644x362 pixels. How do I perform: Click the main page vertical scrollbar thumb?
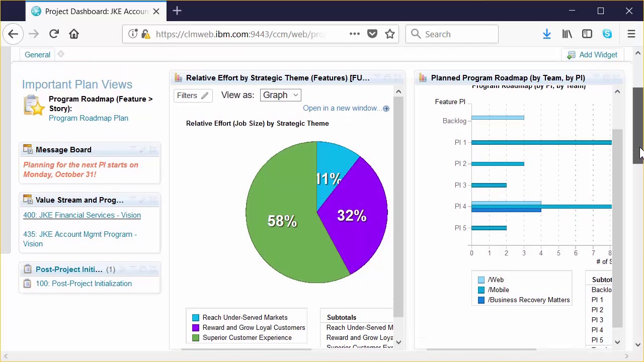[x=638, y=125]
